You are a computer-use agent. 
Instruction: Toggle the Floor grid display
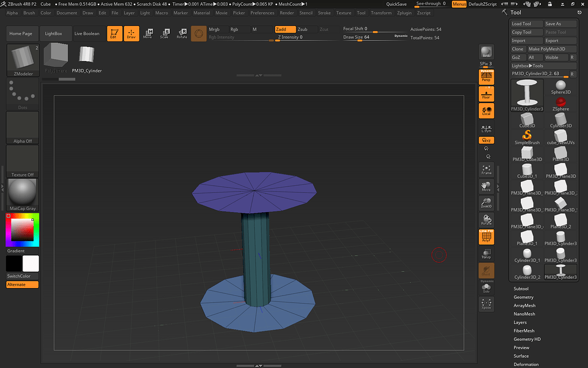click(x=486, y=94)
